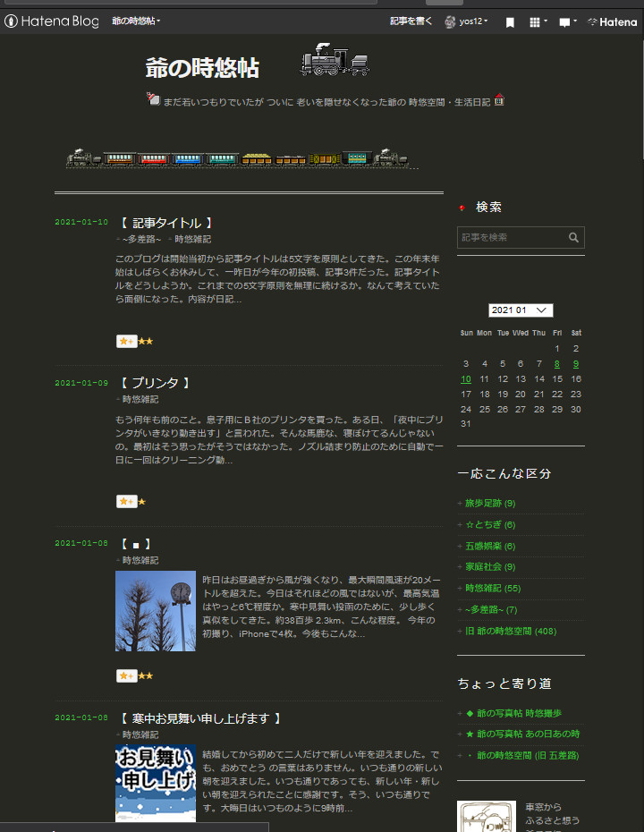Click the yos12 profile avatar icon
Viewport: 644px width, 832px height.
(x=450, y=21)
